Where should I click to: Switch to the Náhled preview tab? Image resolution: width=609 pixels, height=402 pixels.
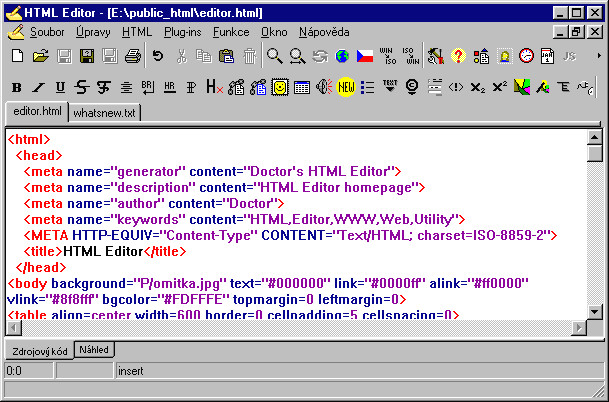(x=94, y=350)
